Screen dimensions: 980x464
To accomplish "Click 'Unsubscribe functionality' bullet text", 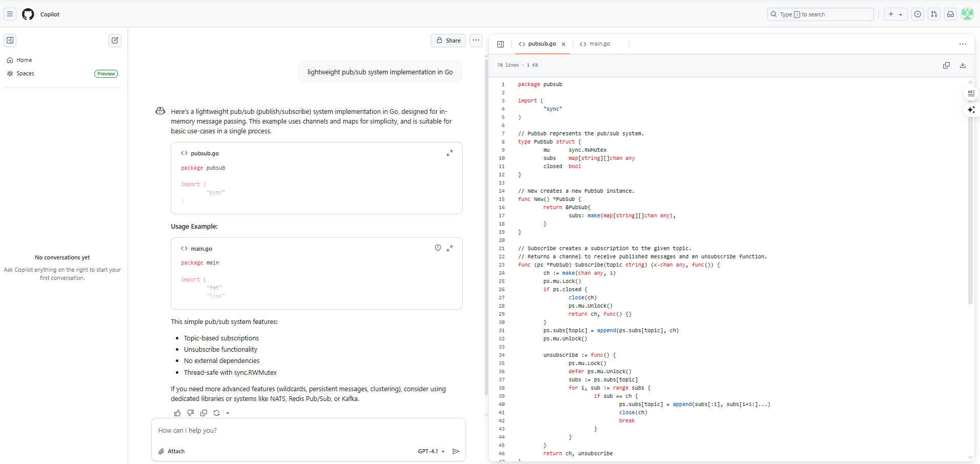I will [220, 350].
